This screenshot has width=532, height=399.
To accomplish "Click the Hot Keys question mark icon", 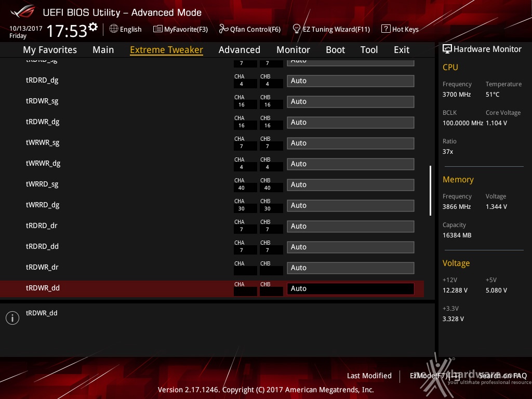I will tap(386, 29).
